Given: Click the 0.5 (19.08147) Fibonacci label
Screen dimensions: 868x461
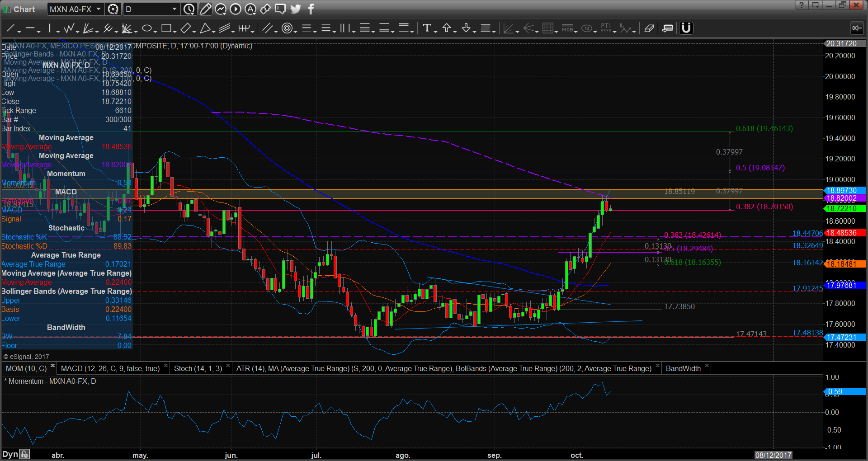Looking at the screenshot, I should click(760, 168).
